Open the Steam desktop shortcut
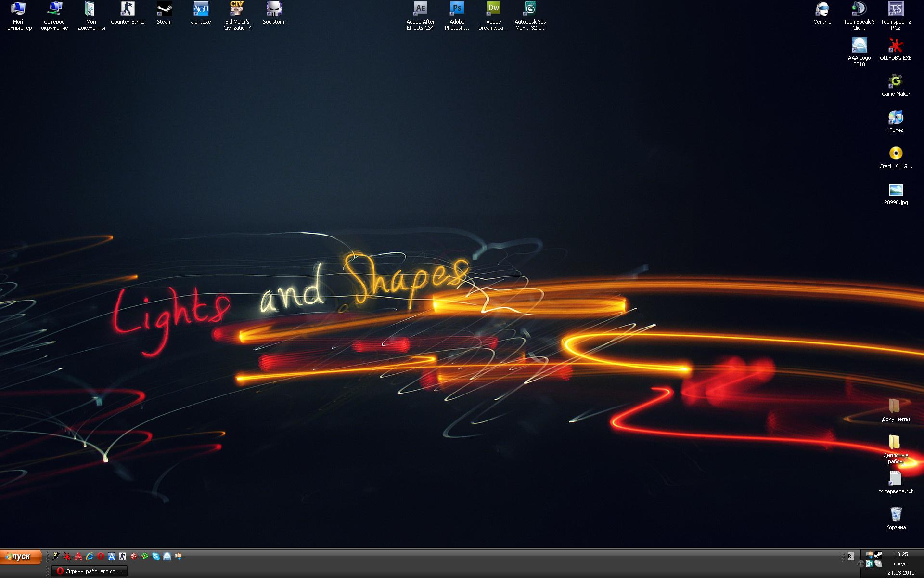This screenshot has width=924, height=578. pyautogui.click(x=164, y=9)
